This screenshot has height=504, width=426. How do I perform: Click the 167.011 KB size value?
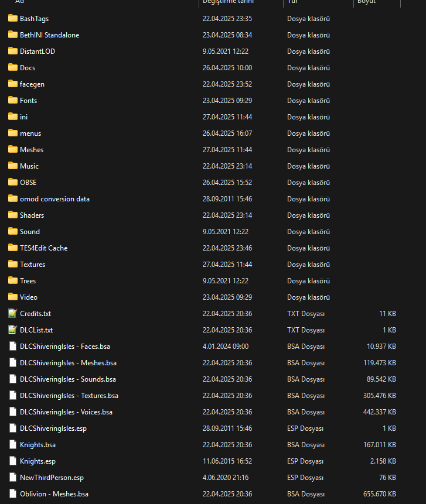click(x=380, y=445)
